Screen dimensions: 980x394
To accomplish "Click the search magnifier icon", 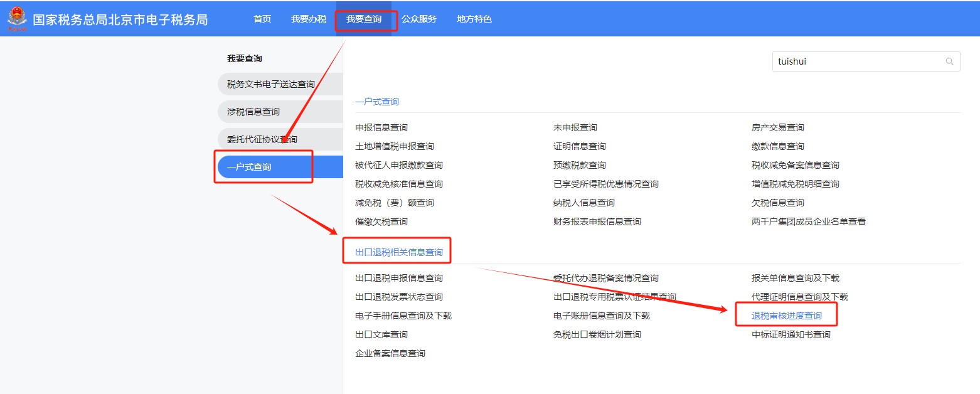I will (x=949, y=61).
